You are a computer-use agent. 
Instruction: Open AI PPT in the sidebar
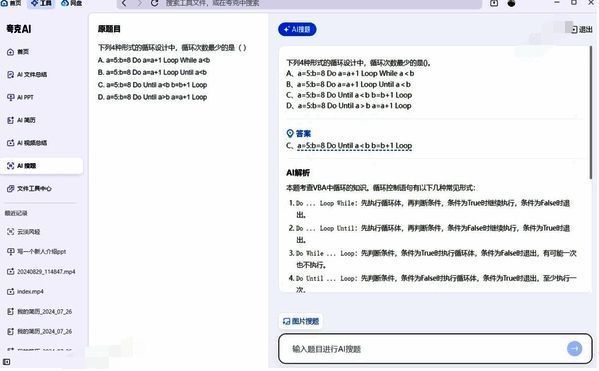(x=41, y=97)
